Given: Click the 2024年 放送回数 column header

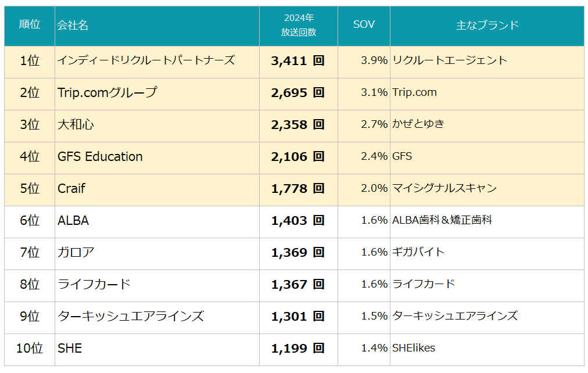Looking at the screenshot, I should (299, 25).
